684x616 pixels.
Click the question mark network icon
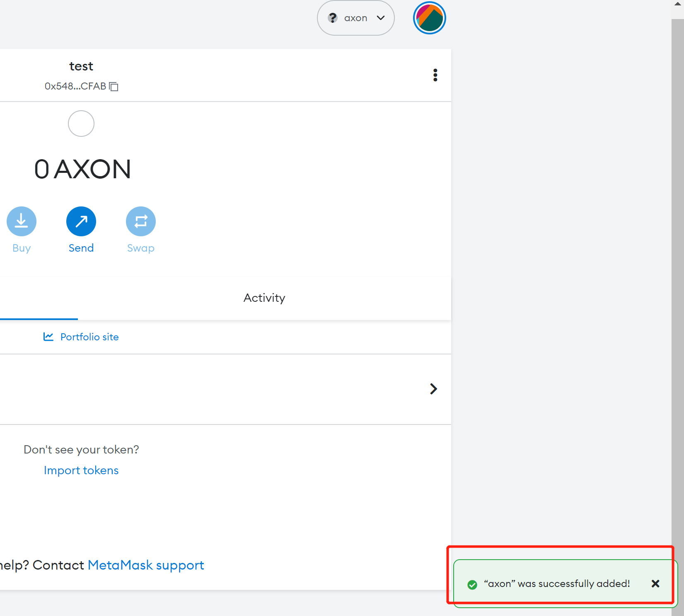pyautogui.click(x=332, y=18)
